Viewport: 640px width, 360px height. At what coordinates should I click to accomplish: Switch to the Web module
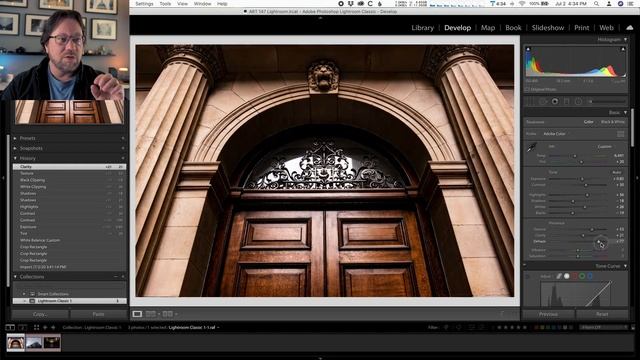point(606,28)
